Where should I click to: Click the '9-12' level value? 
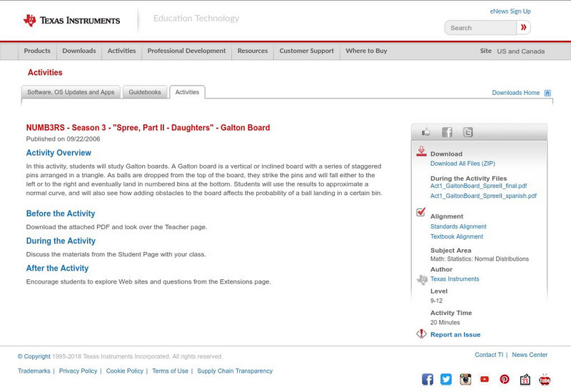pyautogui.click(x=436, y=301)
